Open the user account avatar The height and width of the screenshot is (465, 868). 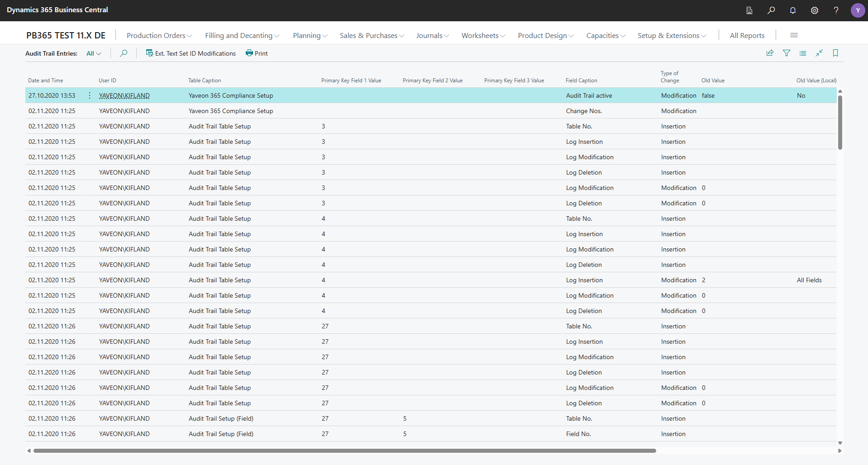858,10
